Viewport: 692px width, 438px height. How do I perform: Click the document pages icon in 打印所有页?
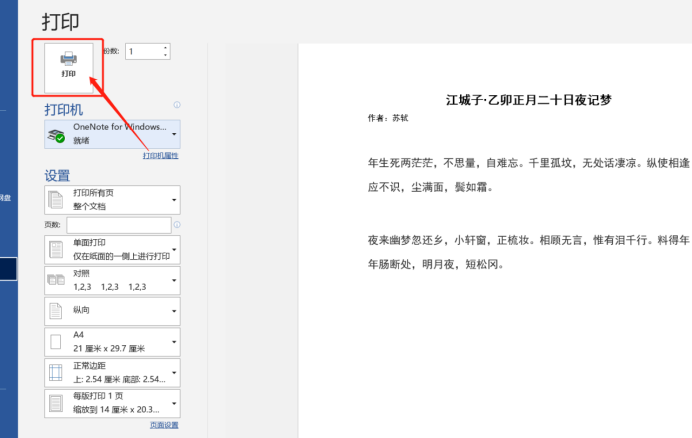click(x=56, y=200)
